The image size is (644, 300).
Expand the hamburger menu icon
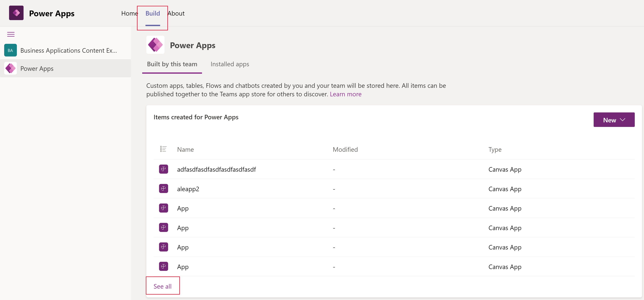pos(11,34)
